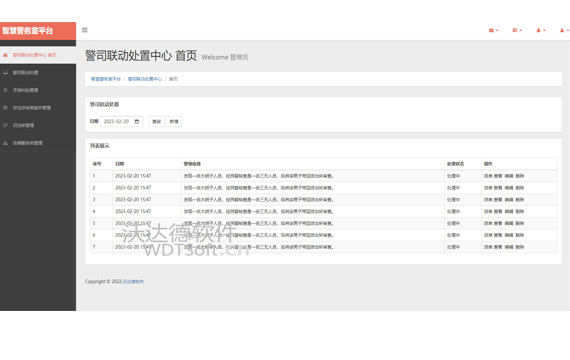Follow the 警司联动处置中心 breadcrumb link
570x360 pixels.
(x=145, y=79)
